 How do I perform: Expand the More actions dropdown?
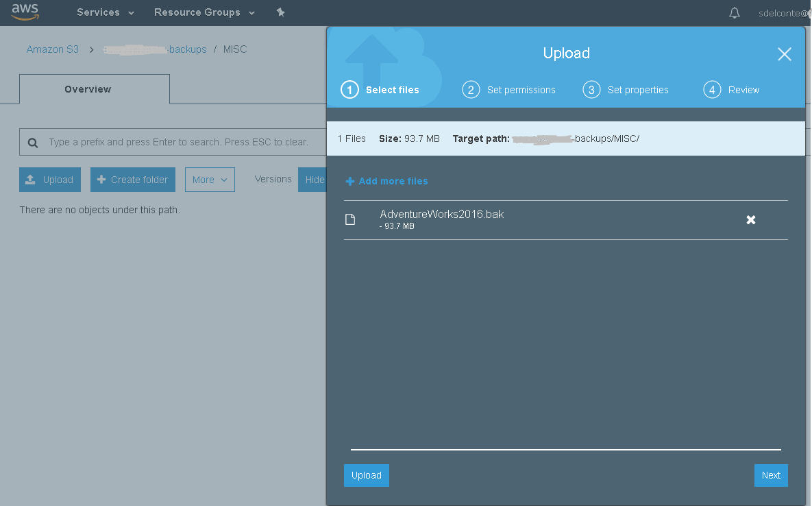point(210,180)
